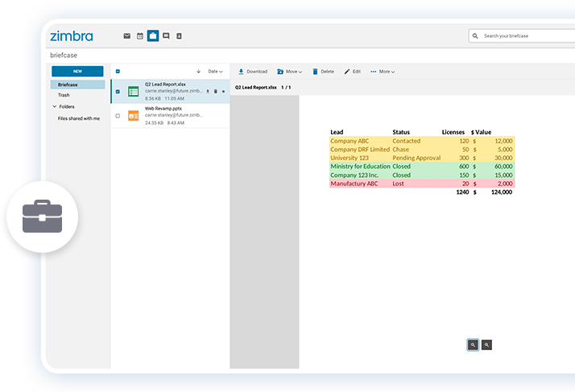Open Files shared with me
This screenshot has width=575, height=392.
[x=79, y=118]
